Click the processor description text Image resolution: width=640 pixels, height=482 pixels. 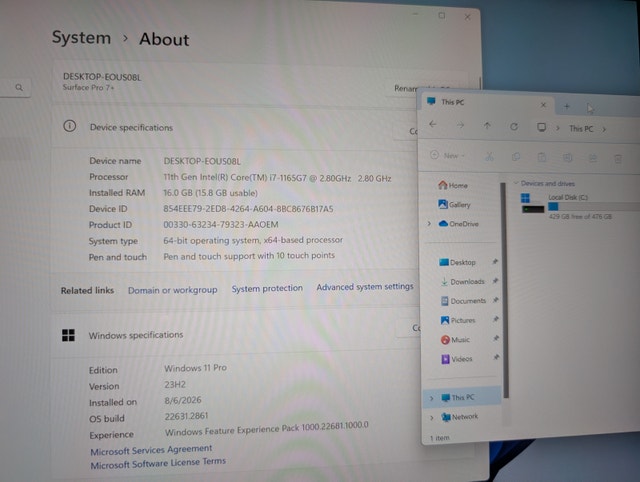277,178
